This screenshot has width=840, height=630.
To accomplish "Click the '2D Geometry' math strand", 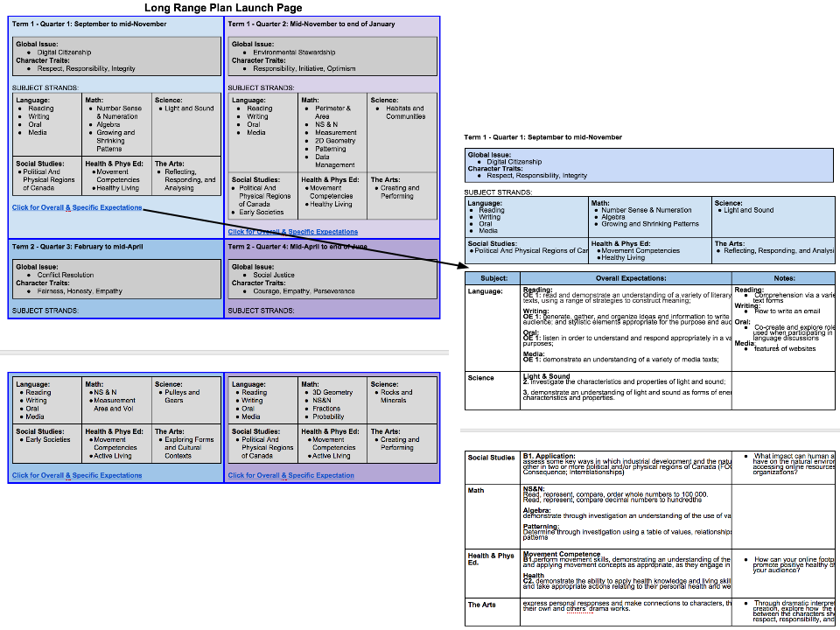I will click(x=335, y=141).
